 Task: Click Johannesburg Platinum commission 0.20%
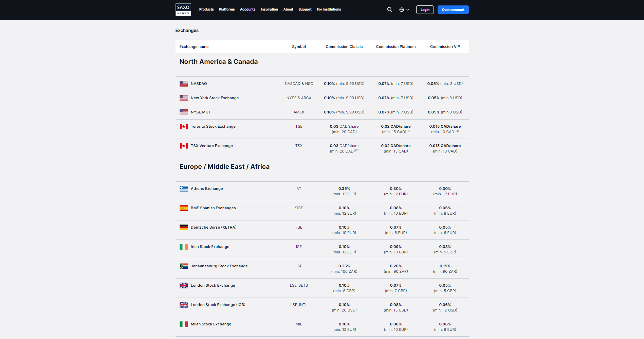(396, 266)
